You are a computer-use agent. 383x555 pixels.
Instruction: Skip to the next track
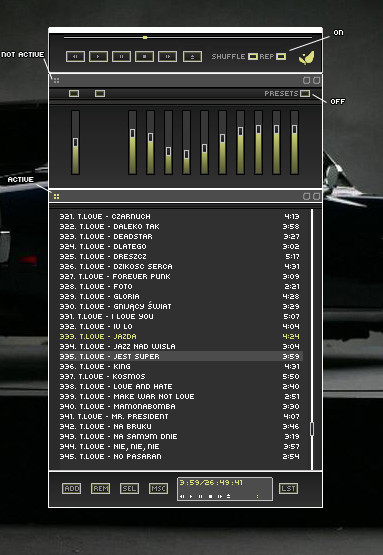(x=167, y=56)
